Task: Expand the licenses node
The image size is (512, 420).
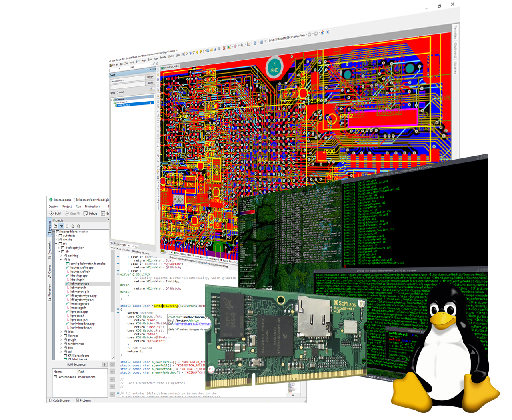Action: [61, 336]
